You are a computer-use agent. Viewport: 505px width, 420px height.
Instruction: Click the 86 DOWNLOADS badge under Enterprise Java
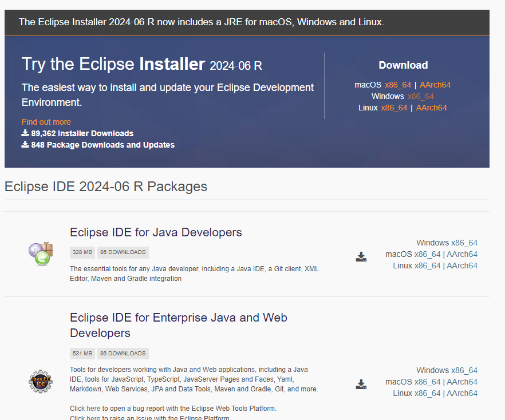tap(123, 354)
